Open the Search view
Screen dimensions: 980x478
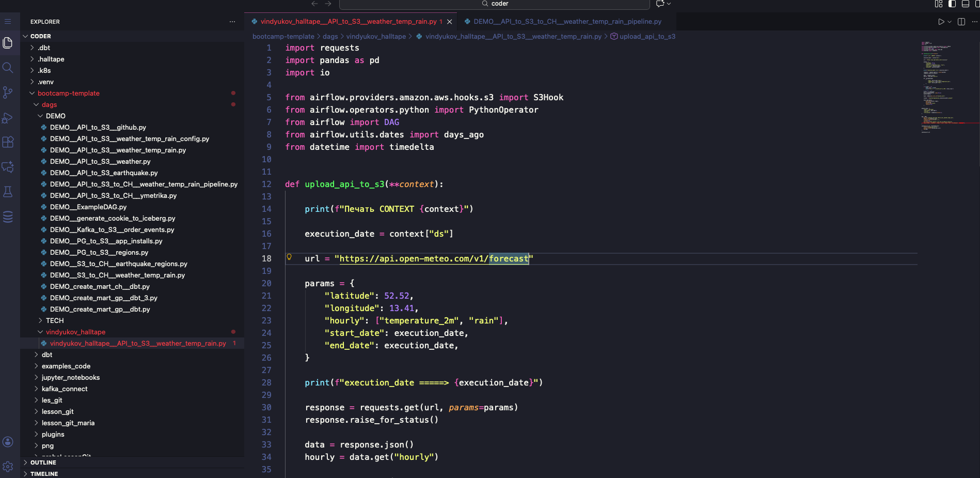click(x=8, y=68)
